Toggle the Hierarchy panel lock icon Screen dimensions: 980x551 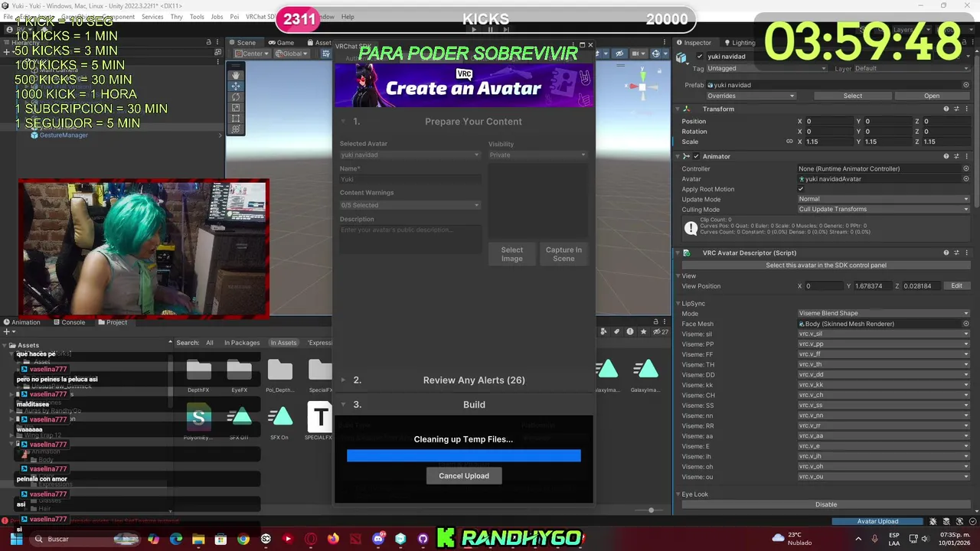(x=208, y=42)
